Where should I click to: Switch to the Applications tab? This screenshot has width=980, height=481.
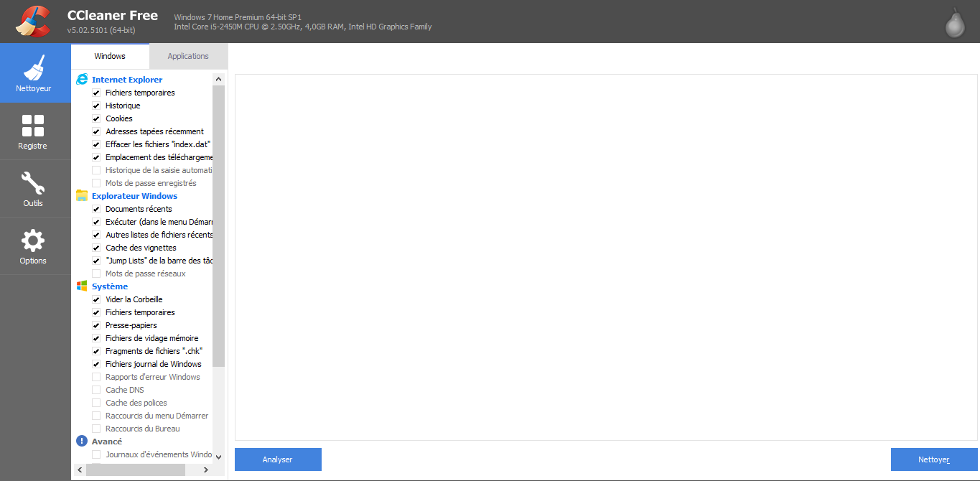click(x=188, y=56)
